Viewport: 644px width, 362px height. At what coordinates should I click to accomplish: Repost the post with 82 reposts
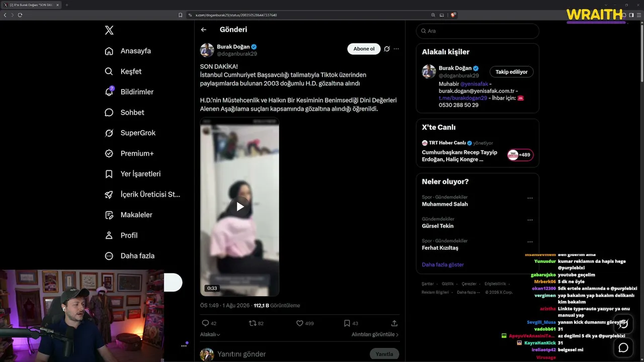[252, 323]
